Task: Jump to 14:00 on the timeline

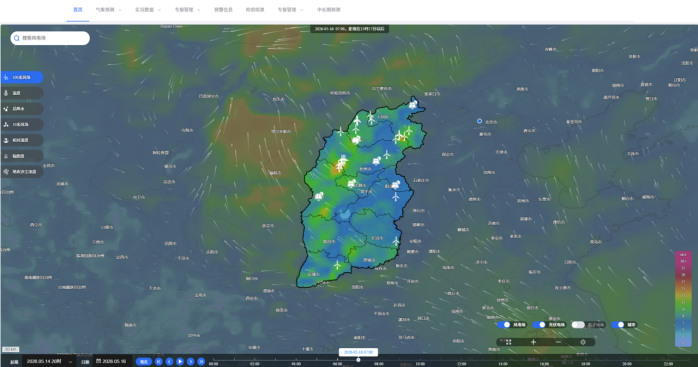Action: click(x=503, y=364)
